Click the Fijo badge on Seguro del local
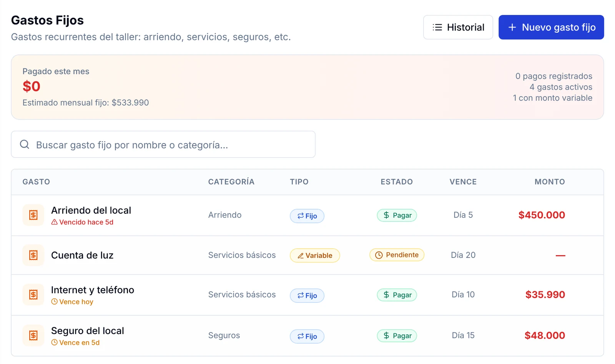615x364 pixels. (307, 336)
